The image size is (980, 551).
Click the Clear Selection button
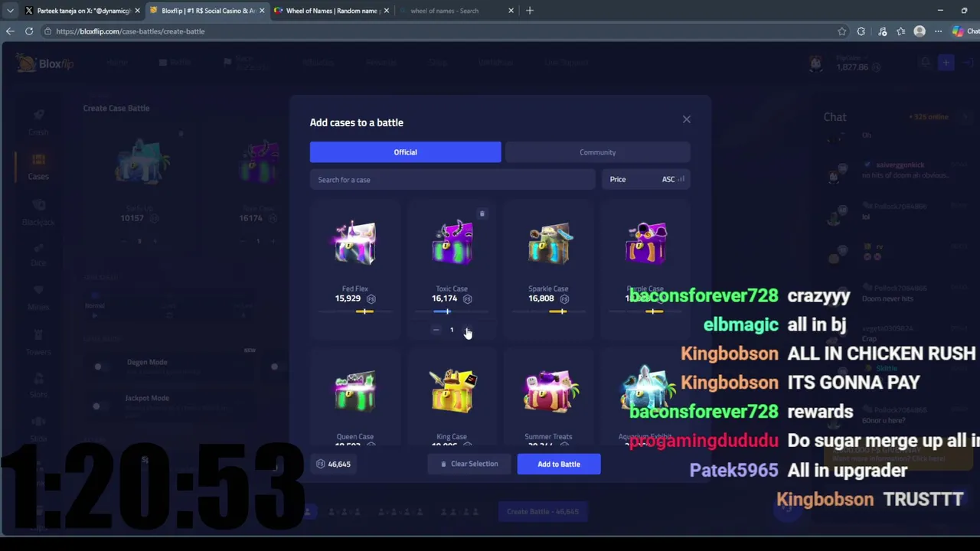point(469,464)
